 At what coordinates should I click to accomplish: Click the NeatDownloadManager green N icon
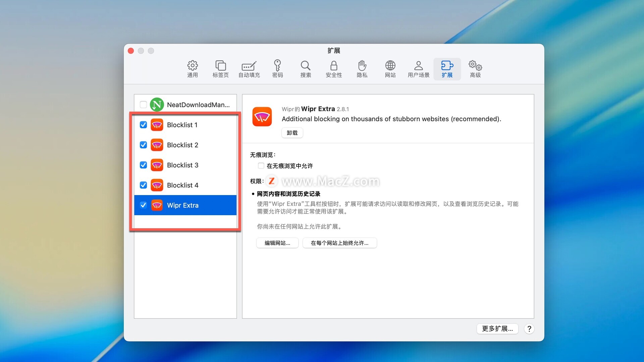tap(157, 105)
